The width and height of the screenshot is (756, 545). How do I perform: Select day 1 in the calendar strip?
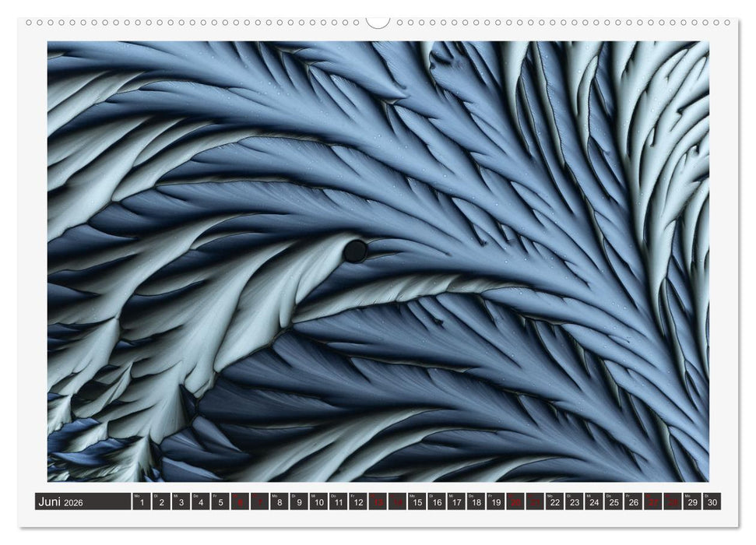141,502
